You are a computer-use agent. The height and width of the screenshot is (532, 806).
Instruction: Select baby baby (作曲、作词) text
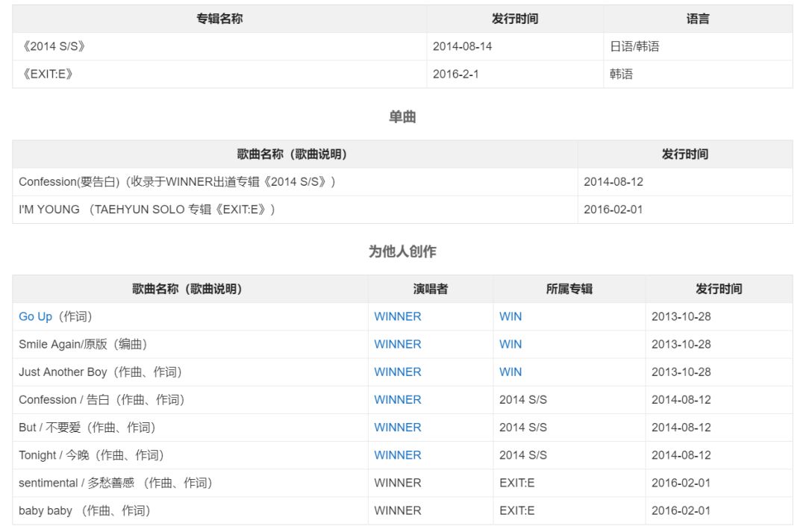coord(85,511)
